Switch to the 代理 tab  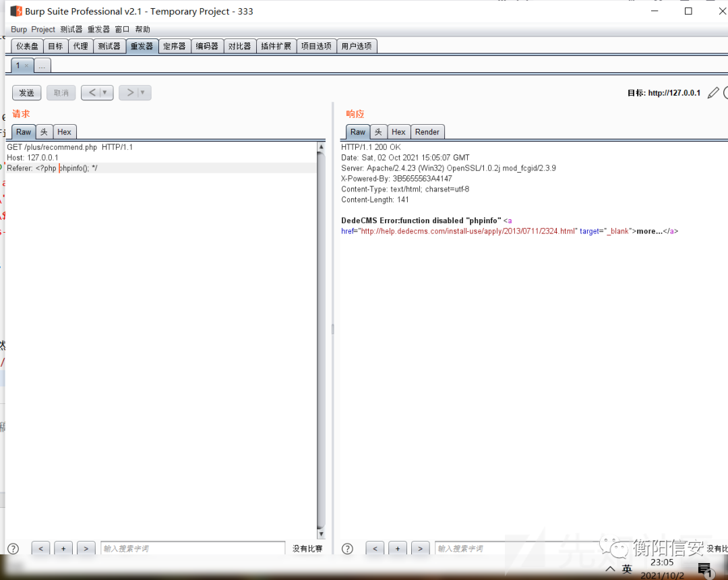(x=81, y=46)
